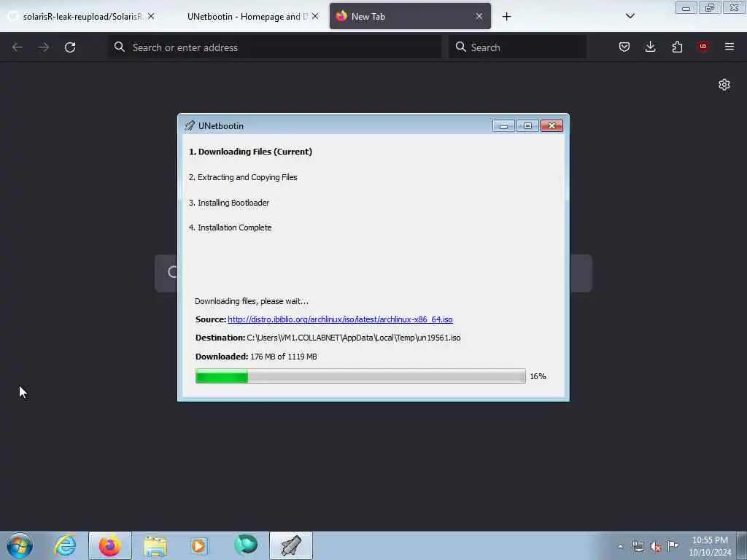
Task: Click the 16% progress label
Action: click(x=538, y=376)
